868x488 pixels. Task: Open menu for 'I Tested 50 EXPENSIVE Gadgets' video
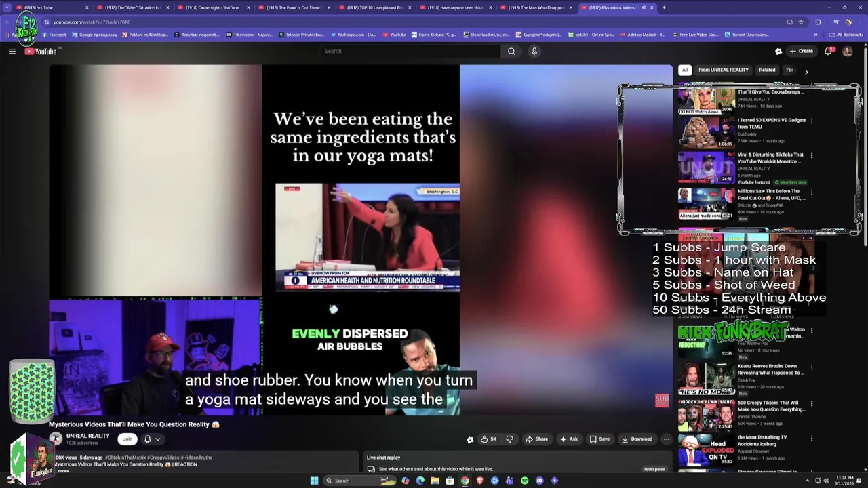click(812, 121)
